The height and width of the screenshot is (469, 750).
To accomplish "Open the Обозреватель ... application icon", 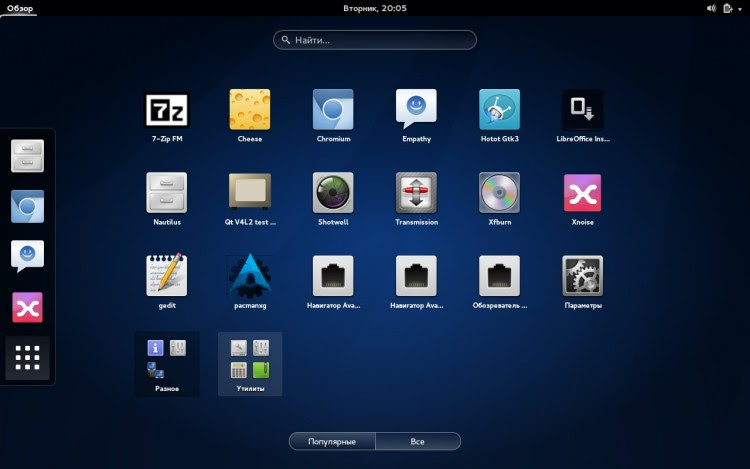I will [499, 276].
